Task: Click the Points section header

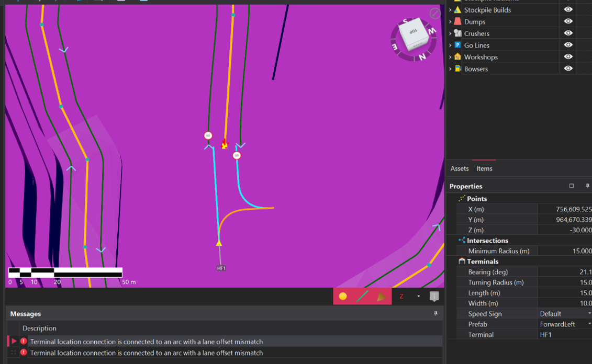Action: [477, 198]
